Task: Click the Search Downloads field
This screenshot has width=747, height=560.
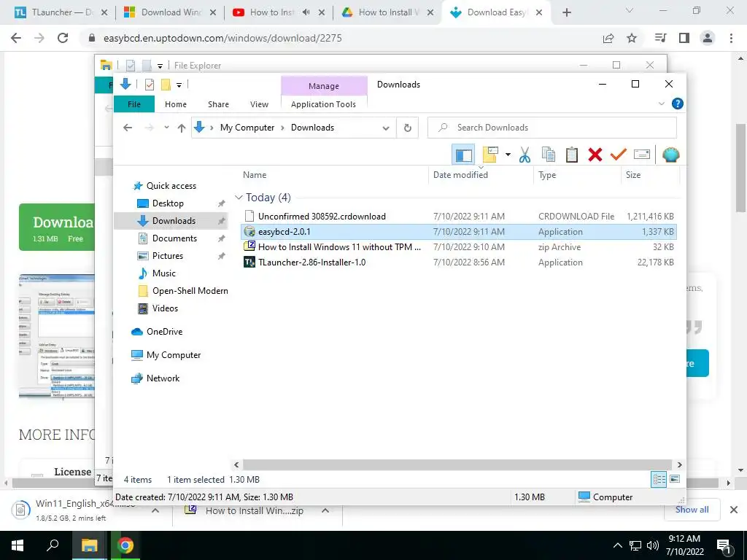Action: [x=552, y=128]
